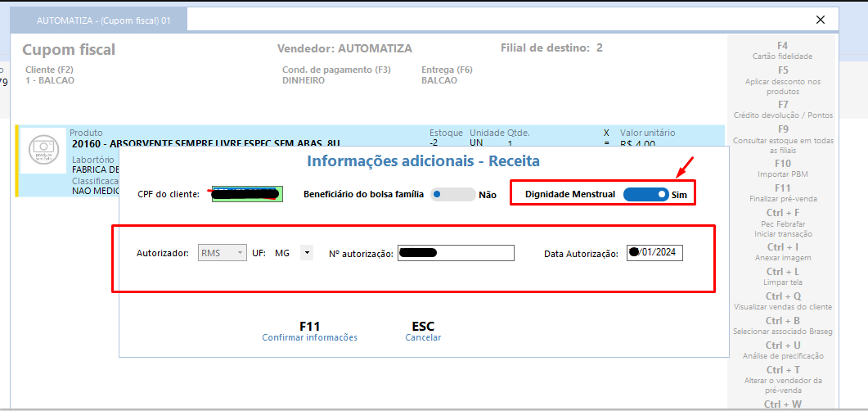Click Ctrl + U Análise de precificação
Viewport: 868px width, 411px height.
(783, 350)
